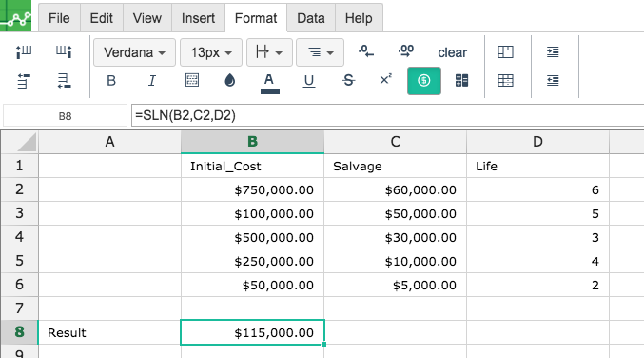Click the clear formatting button

(x=452, y=52)
